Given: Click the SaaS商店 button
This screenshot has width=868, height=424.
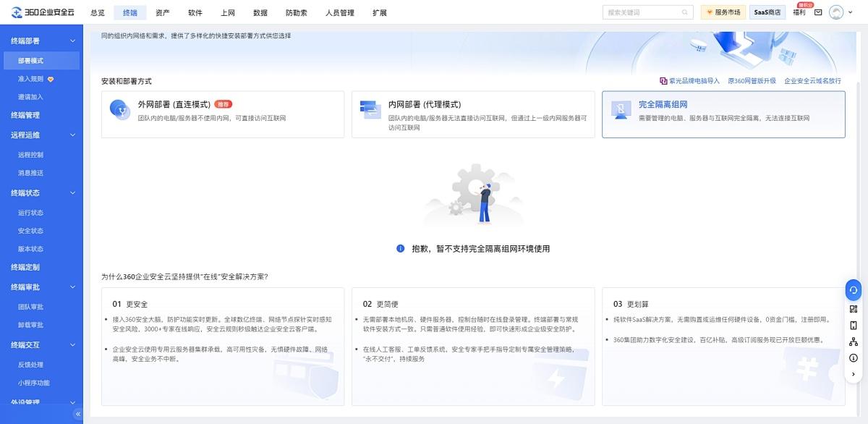Looking at the screenshot, I should (767, 12).
